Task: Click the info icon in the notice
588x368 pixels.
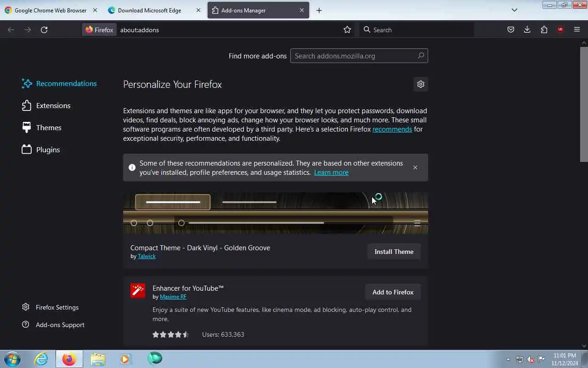Action: coord(132,167)
